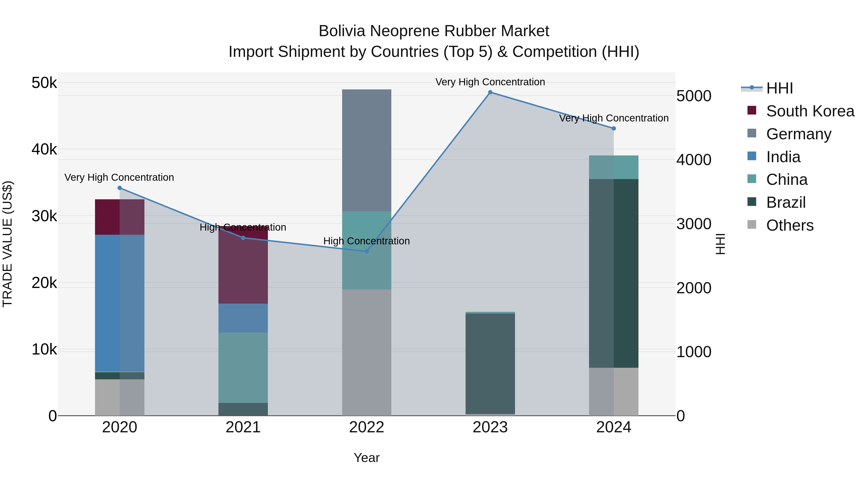Click the 50k trade value tick
The image size is (868, 488).
tap(44, 83)
